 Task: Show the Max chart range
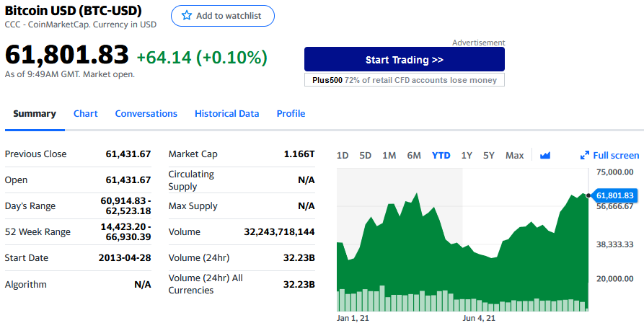tap(514, 155)
